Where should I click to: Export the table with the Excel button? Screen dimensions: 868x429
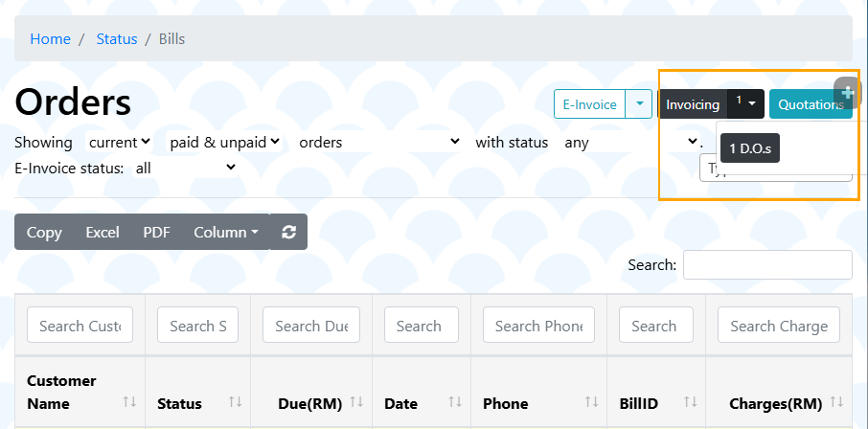click(103, 232)
